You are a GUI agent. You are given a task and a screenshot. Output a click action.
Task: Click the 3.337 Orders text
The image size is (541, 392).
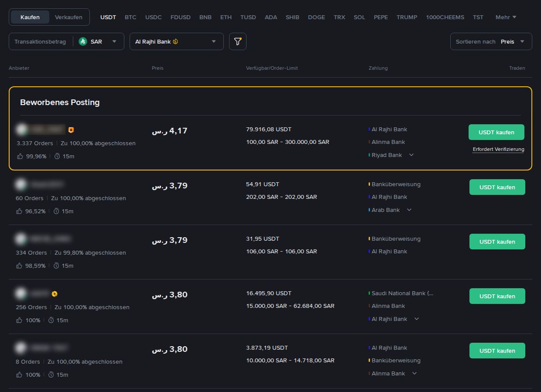point(34,143)
